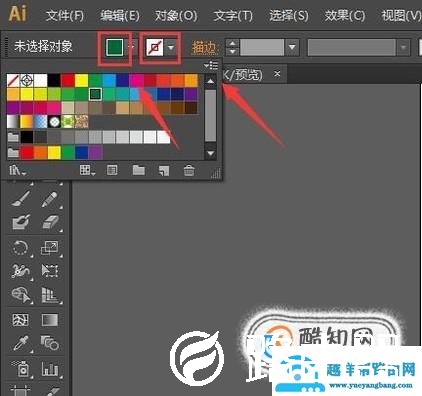The width and height of the screenshot is (422, 396).
Task: Select the Eyedropper tool
Action: click(21, 343)
